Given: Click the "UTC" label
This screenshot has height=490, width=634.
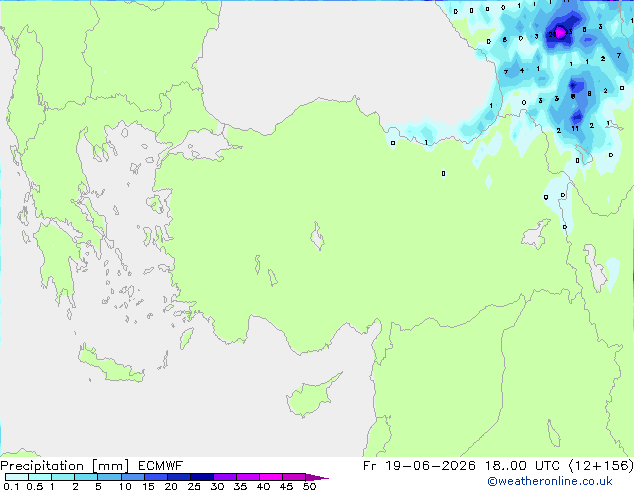Looking at the screenshot, I should point(547,466).
